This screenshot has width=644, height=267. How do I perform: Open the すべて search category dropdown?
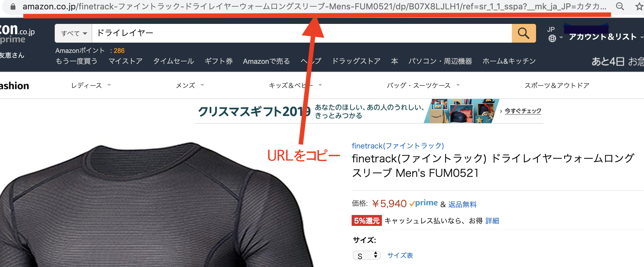pos(74,33)
